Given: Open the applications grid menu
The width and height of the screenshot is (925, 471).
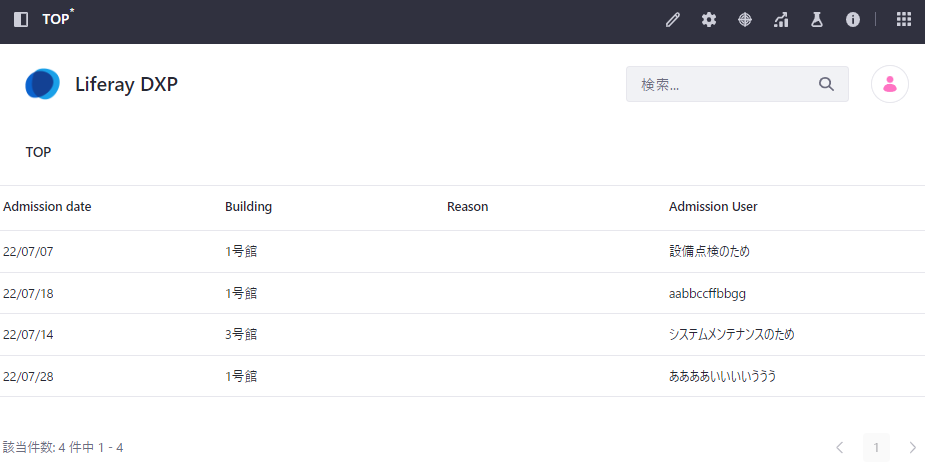Looking at the screenshot, I should 903,20.
